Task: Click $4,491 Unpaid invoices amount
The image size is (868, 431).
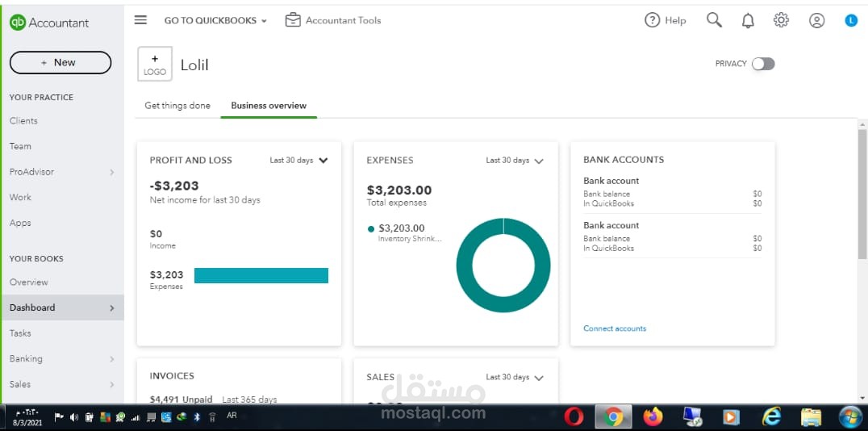Action: (x=181, y=399)
